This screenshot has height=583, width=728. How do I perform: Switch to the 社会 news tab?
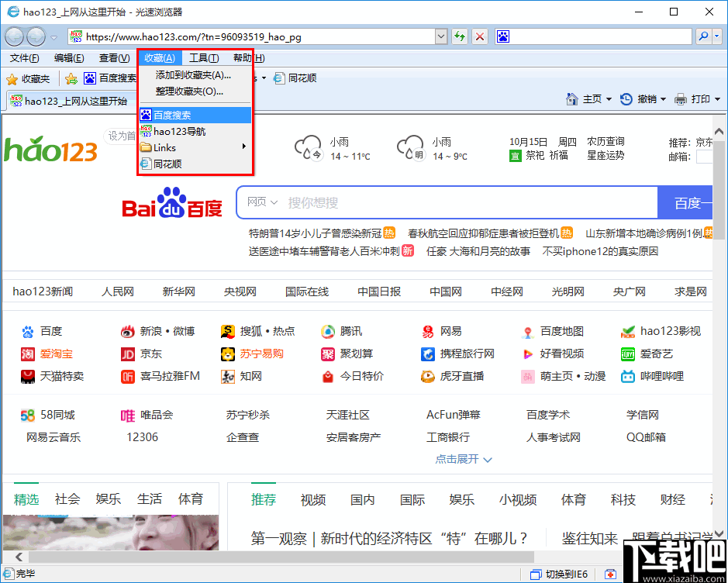67,499
